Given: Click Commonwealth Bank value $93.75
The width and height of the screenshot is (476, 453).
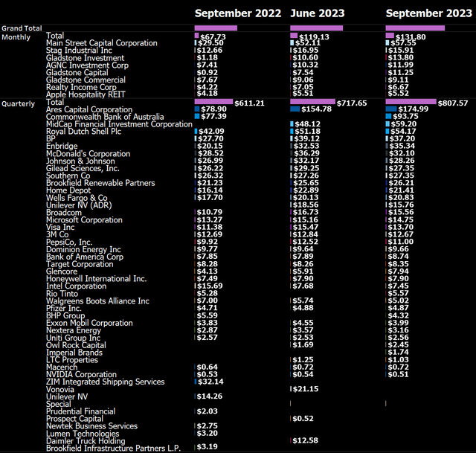Looking at the screenshot, I should click(405, 116).
